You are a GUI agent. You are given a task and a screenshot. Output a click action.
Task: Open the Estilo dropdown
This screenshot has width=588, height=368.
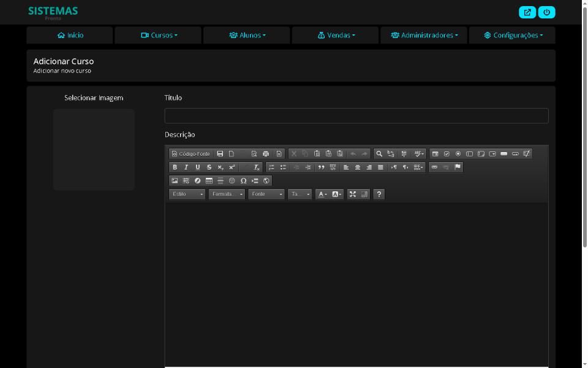[187, 194]
